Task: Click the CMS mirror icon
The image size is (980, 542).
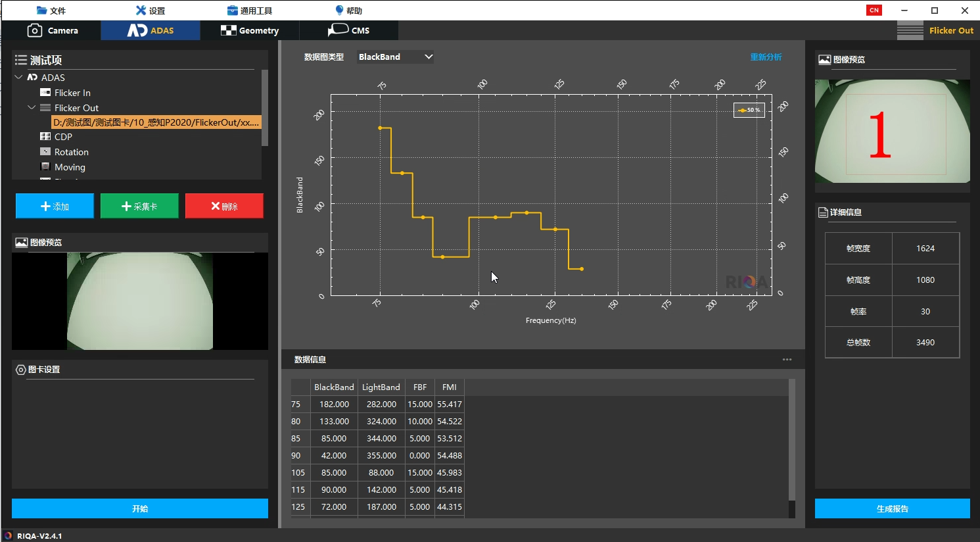Action: [x=338, y=30]
